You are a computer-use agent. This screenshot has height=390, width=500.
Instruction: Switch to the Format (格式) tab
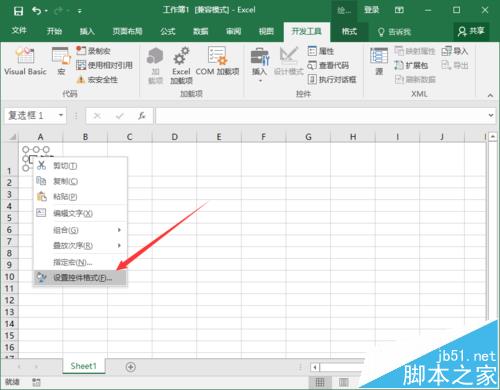(349, 32)
